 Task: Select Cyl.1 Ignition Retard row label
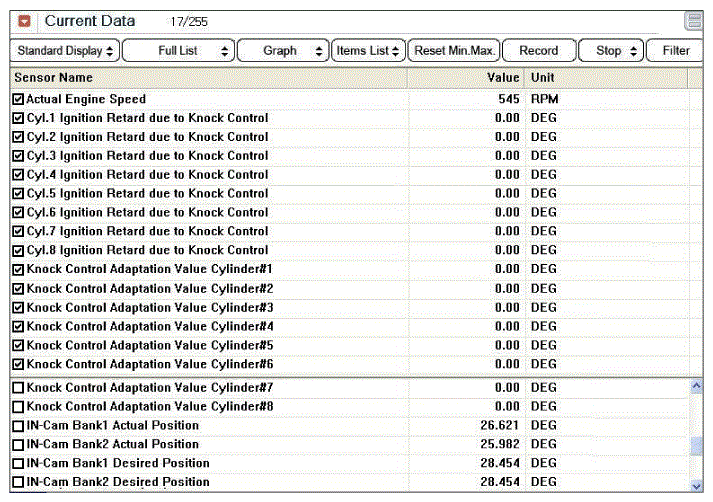coord(147,118)
